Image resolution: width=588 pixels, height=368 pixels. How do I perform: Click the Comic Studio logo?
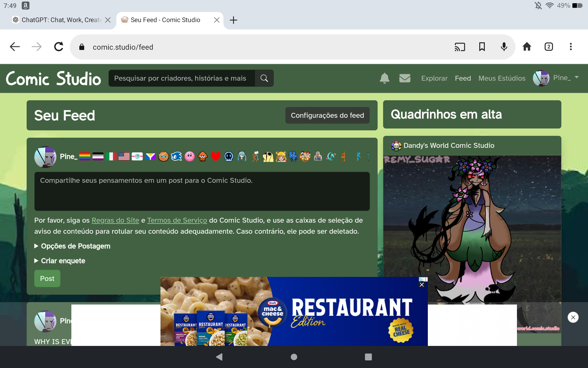point(53,79)
